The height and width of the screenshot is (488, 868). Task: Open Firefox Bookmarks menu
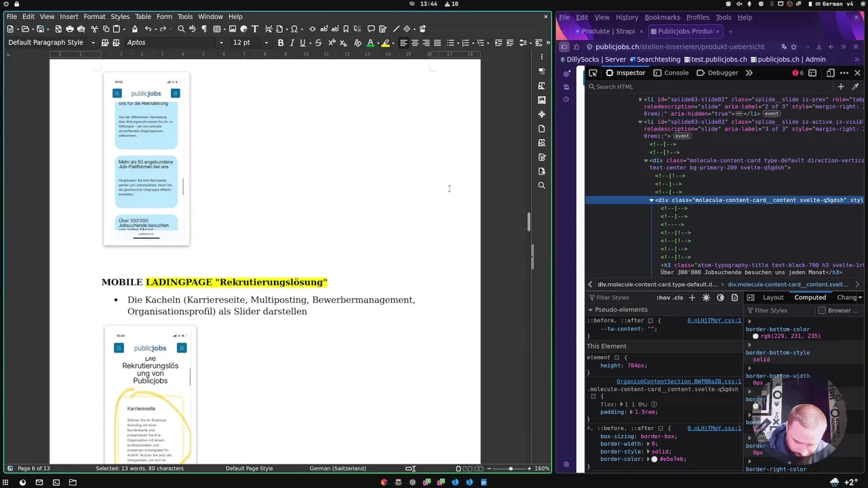click(662, 18)
